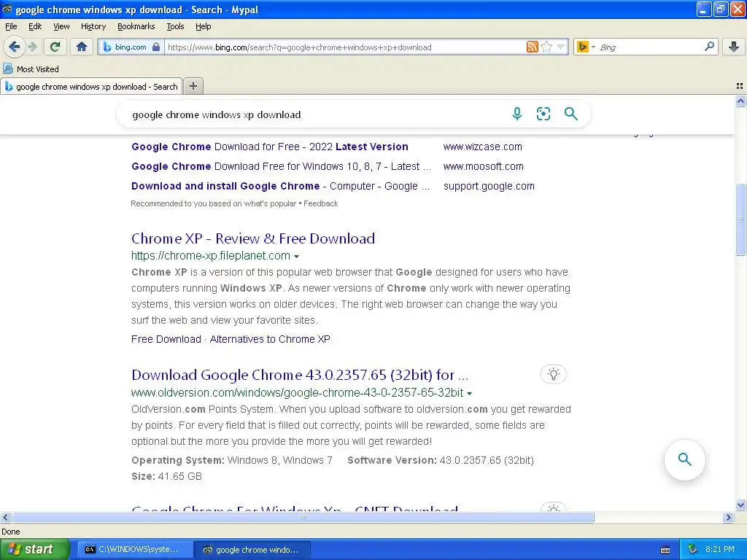The height and width of the screenshot is (560, 747).
Task: Bookmark this page with the star
Action: tap(546, 47)
